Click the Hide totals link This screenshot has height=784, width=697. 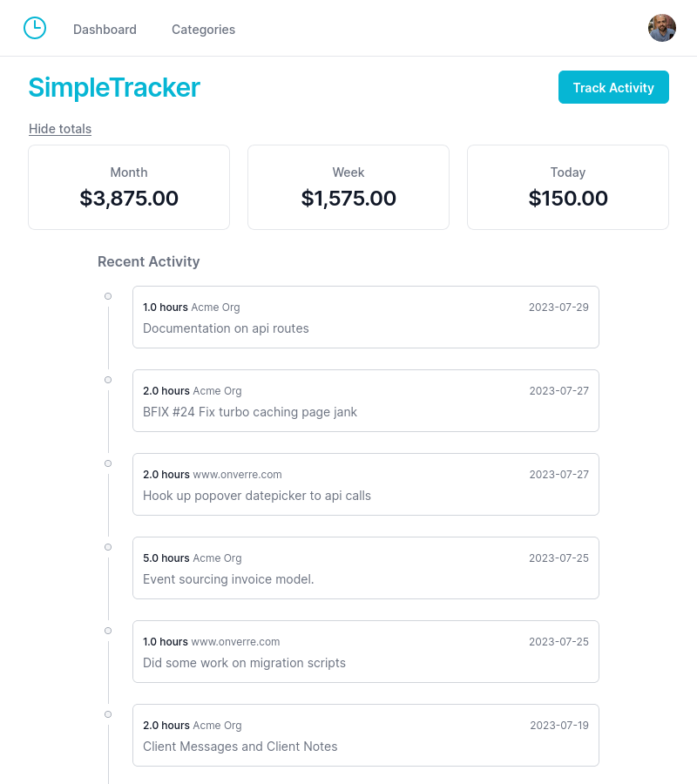point(60,129)
